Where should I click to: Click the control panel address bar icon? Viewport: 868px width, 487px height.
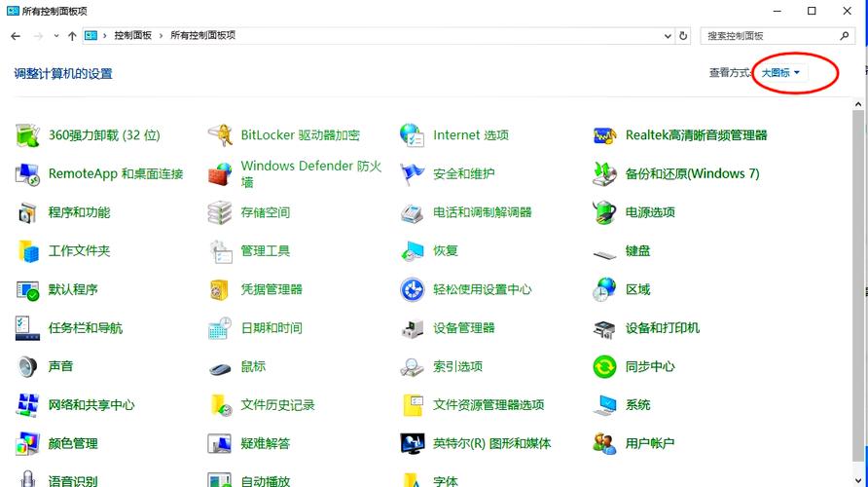pos(90,36)
